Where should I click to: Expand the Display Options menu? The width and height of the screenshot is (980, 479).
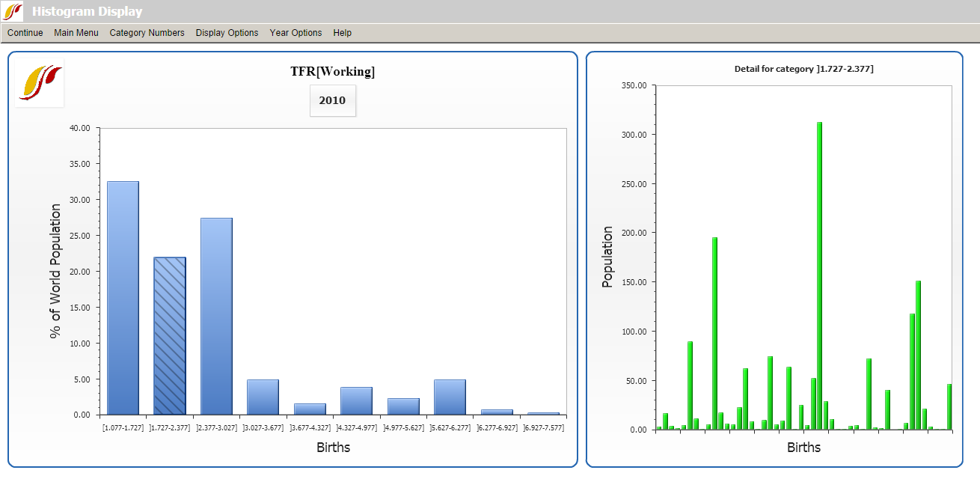coord(227,33)
